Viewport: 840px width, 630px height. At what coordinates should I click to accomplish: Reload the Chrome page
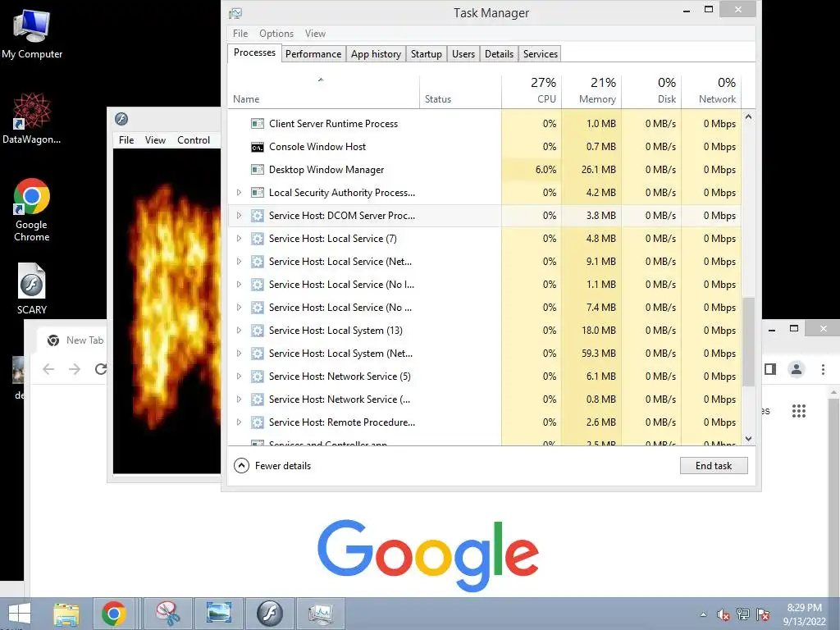(101, 368)
